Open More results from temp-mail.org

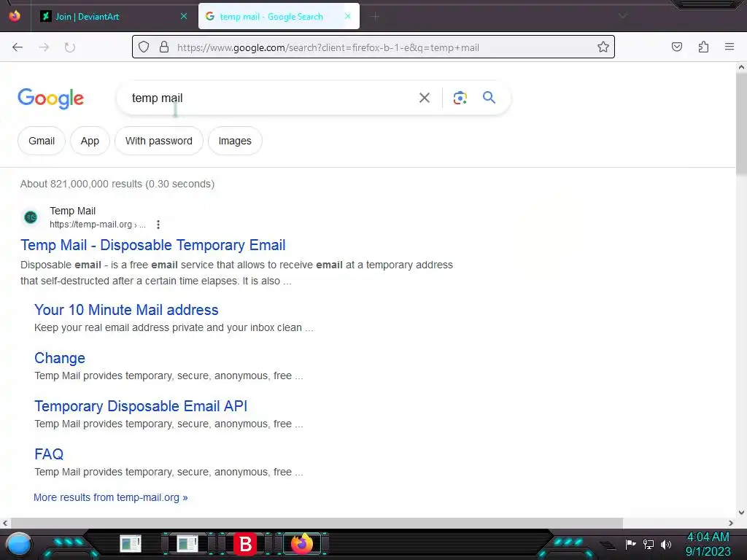[x=111, y=497]
